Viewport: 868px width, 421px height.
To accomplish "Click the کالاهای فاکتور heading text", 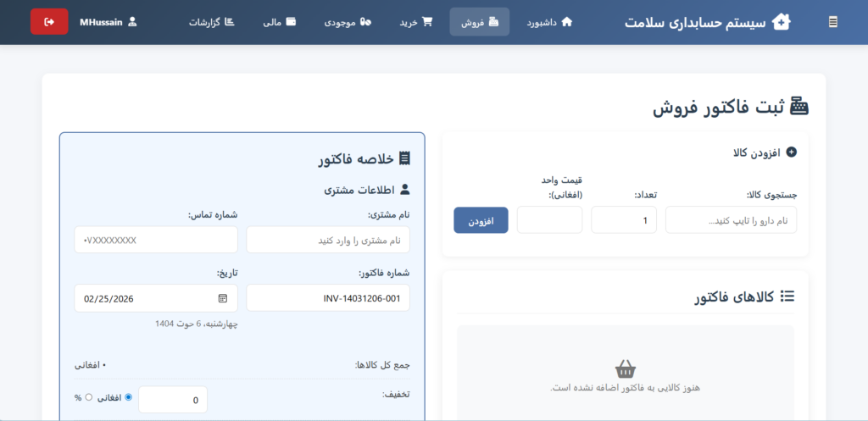I will tap(735, 297).
